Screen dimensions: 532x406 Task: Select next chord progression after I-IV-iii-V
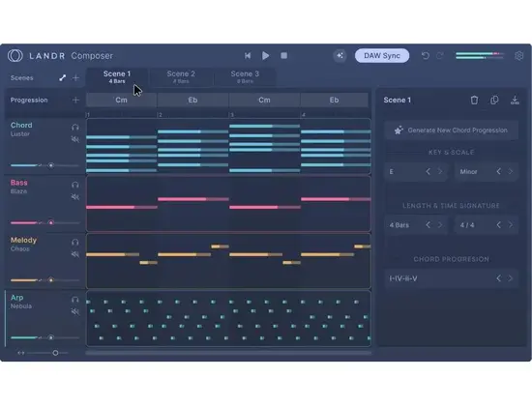(x=511, y=278)
